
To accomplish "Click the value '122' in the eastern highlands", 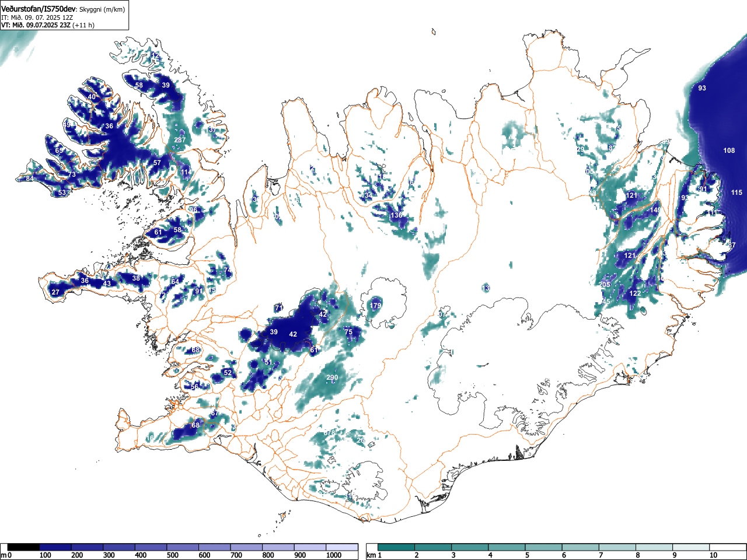I will point(636,293).
